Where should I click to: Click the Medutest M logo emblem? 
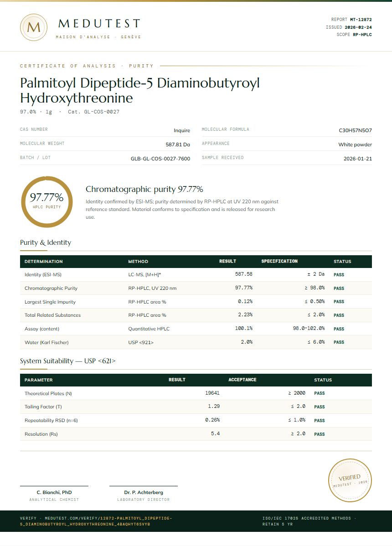click(34, 27)
